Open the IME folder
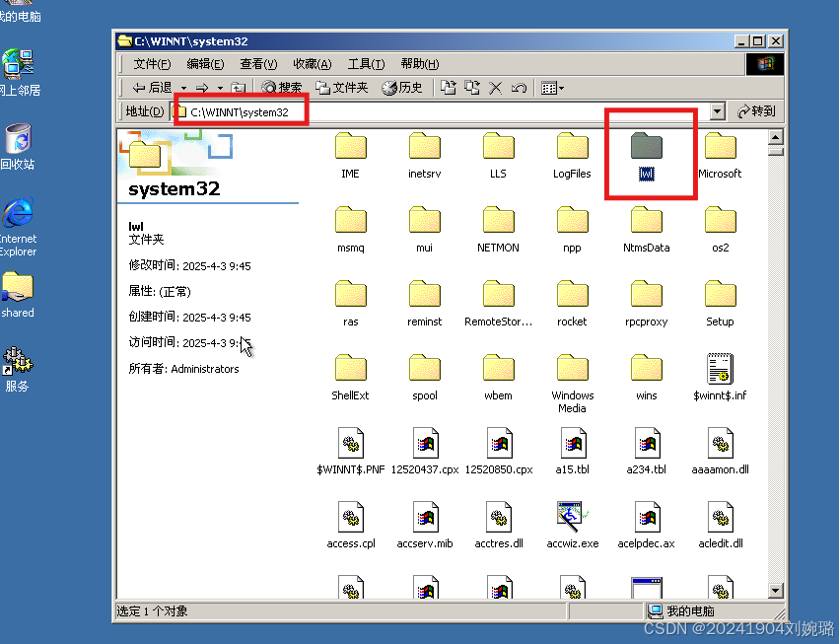The width and height of the screenshot is (839, 644). (x=350, y=155)
